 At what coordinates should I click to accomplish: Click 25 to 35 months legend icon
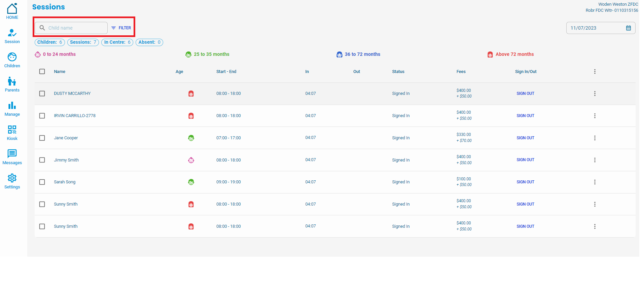pos(188,55)
